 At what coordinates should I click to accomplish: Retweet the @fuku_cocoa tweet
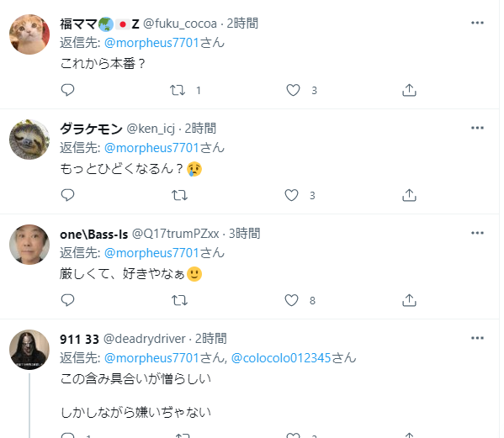click(x=178, y=90)
